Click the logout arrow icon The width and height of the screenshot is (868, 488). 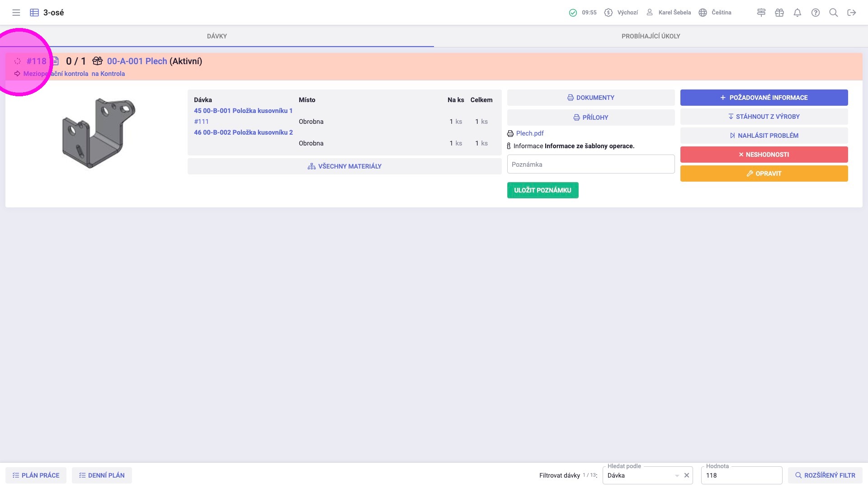click(852, 13)
